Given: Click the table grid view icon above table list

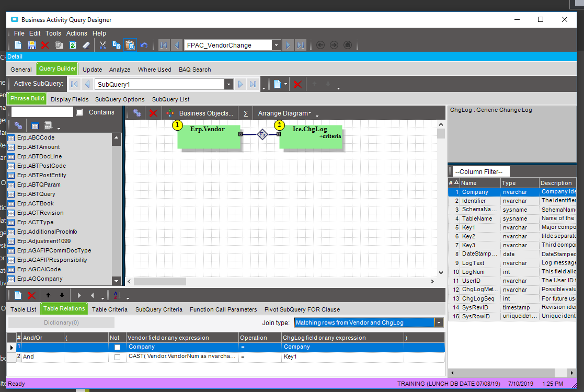Looking at the screenshot, I should 35,125.
